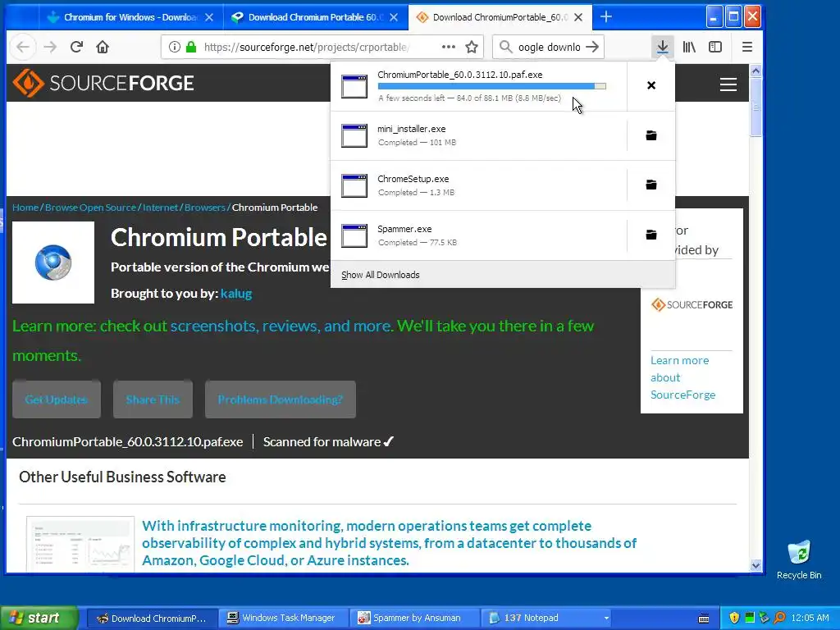Open folder containing mini_installer.exe
The height and width of the screenshot is (630, 840).
click(651, 135)
